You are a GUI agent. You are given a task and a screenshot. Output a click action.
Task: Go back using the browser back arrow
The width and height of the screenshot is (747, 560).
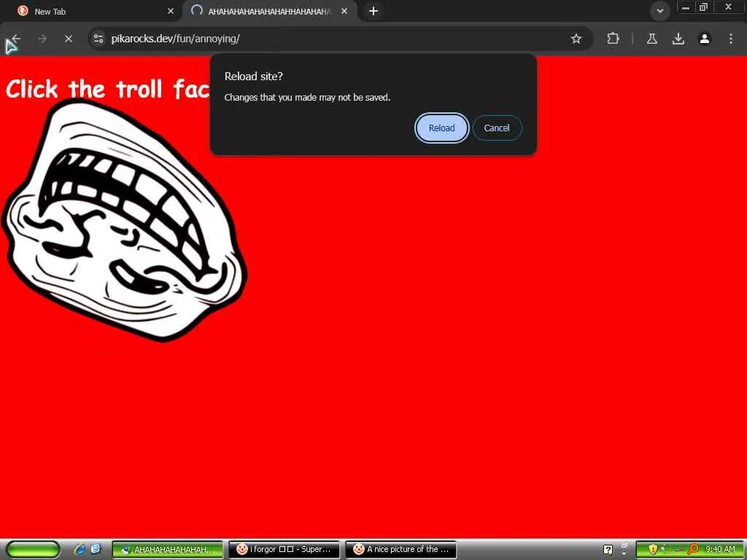[x=16, y=39]
